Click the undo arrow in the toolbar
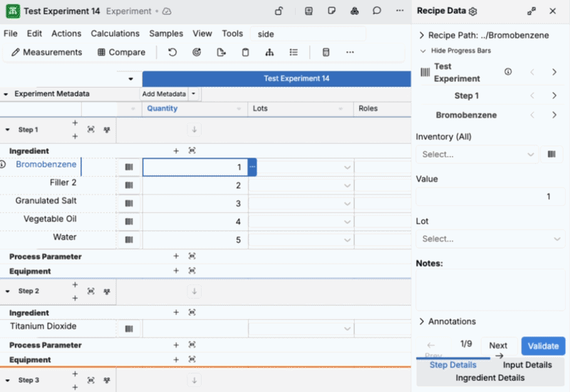The width and height of the screenshot is (570, 392). click(172, 52)
